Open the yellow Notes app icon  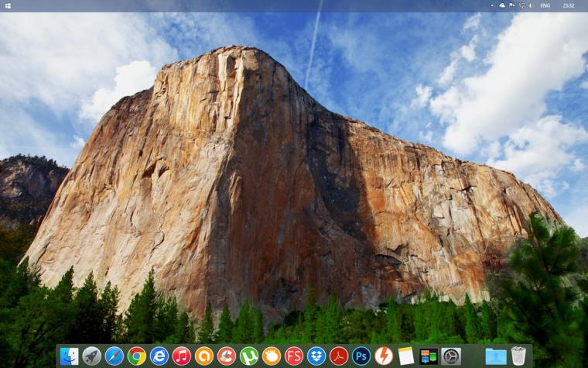coord(406,356)
